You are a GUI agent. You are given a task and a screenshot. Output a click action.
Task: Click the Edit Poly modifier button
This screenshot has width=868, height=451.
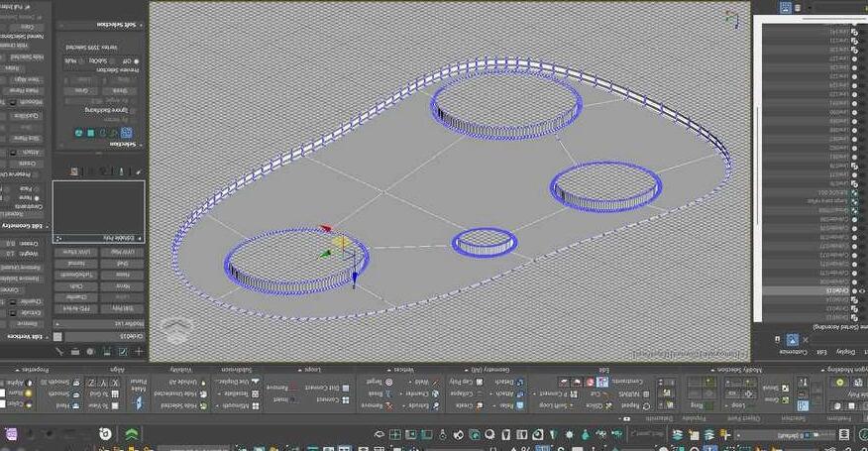pos(122,308)
